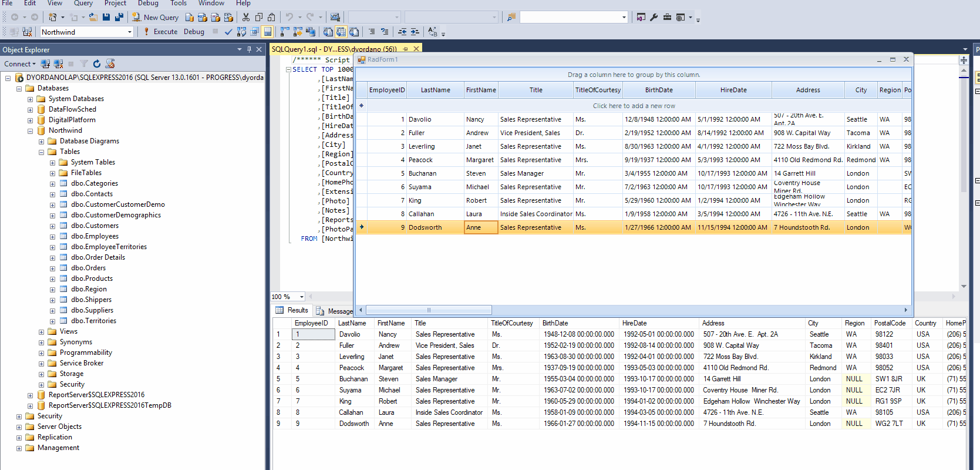Click the Cut scissors icon
The image size is (980, 470).
tap(246, 17)
